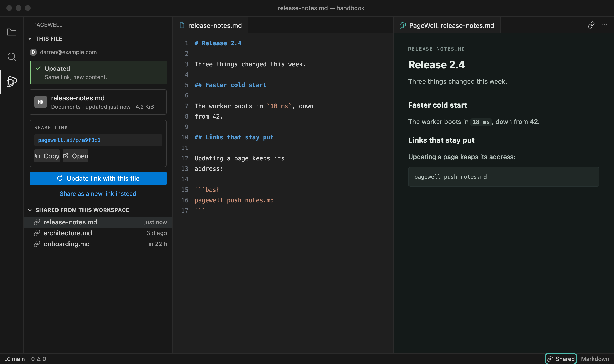Click the Shared status bar indicator
The width and height of the screenshot is (614, 364).
click(561, 359)
